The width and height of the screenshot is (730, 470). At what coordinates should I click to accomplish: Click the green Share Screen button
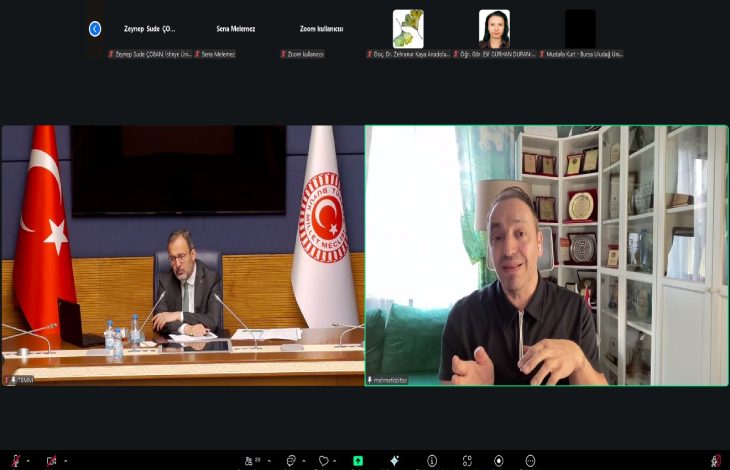358,461
